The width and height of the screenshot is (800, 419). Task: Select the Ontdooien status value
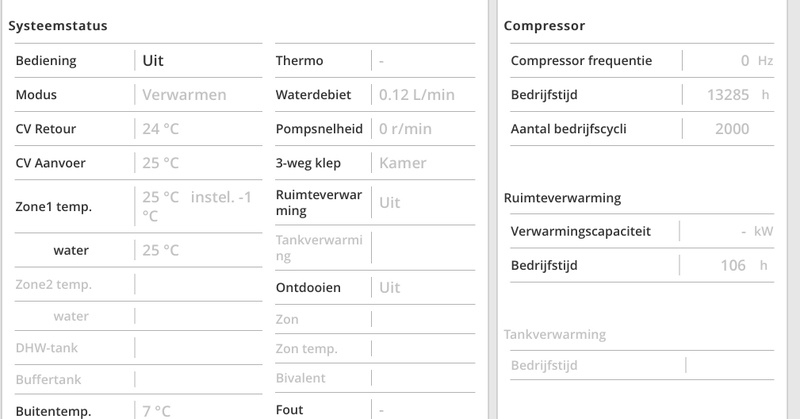[x=389, y=287]
